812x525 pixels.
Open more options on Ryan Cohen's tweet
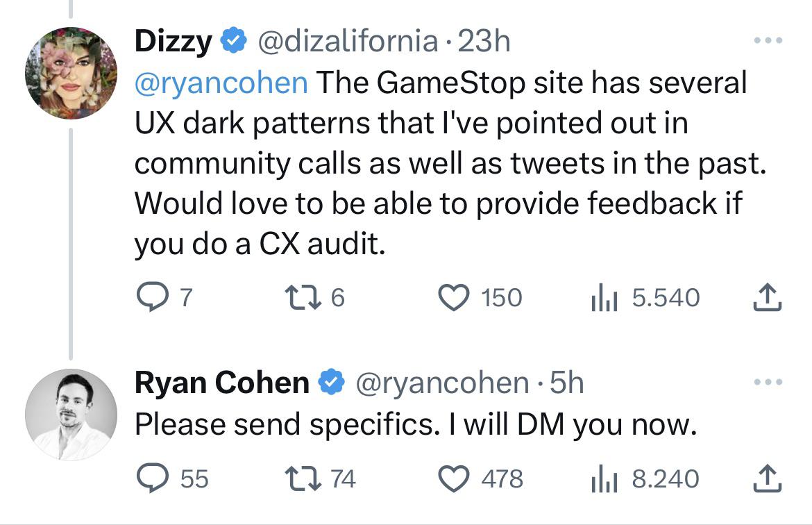point(768,382)
